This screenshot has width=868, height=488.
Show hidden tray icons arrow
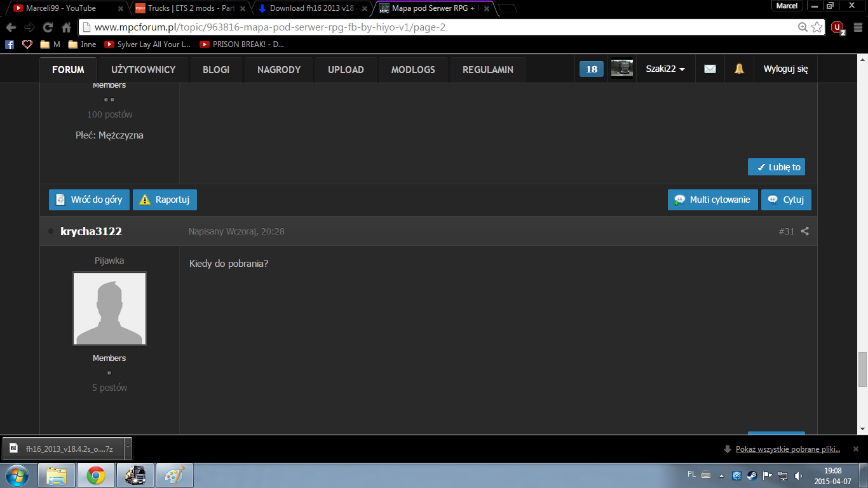(721, 475)
